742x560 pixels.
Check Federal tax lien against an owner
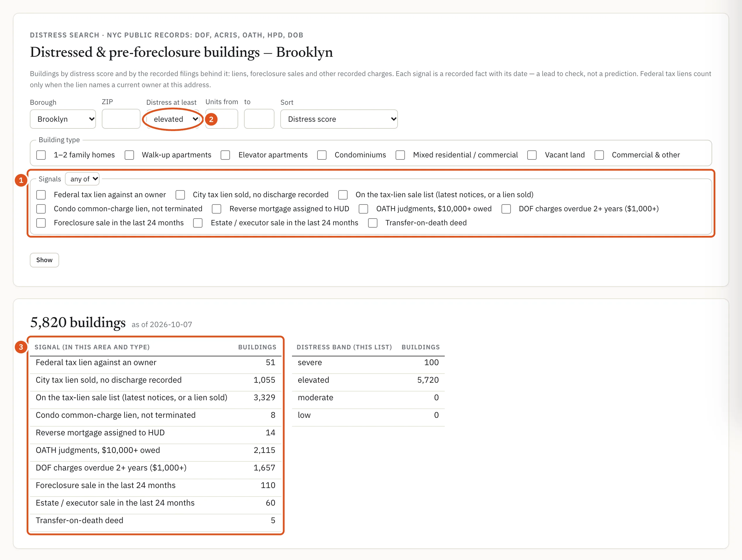click(41, 195)
